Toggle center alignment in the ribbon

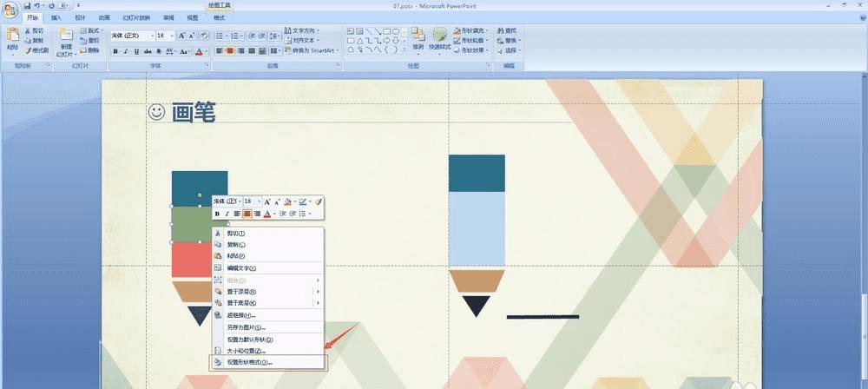[230, 51]
